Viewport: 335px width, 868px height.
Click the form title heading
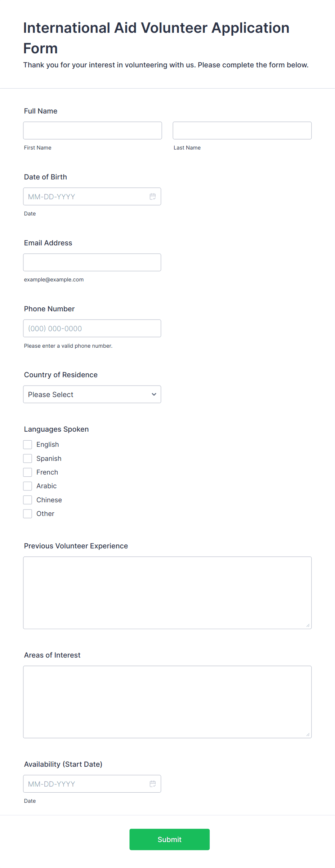click(x=156, y=37)
